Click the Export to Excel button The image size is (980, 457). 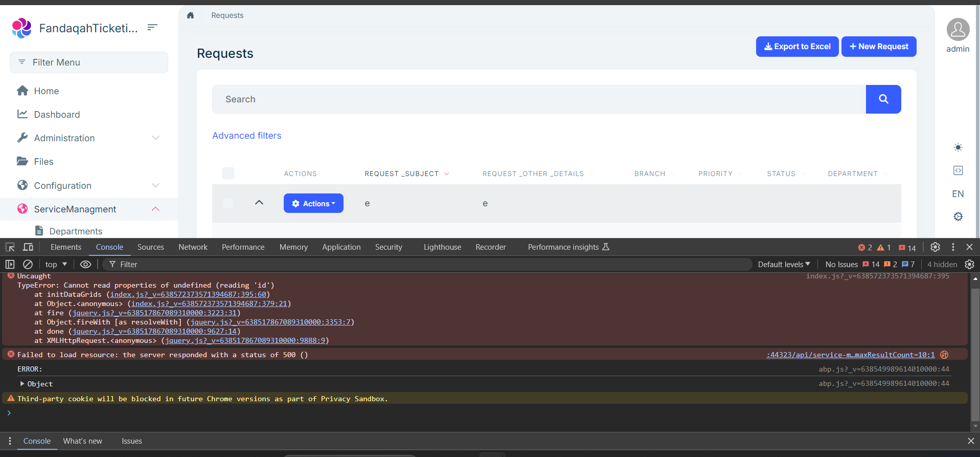pyautogui.click(x=797, y=47)
